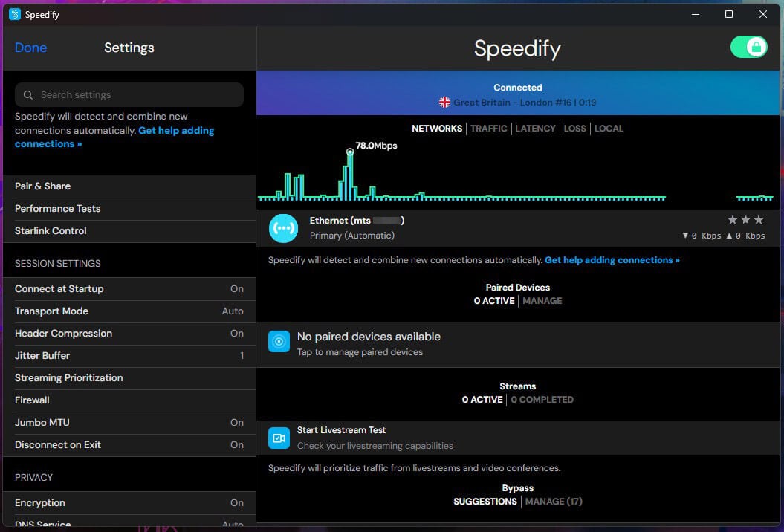Click the Ethernet (mts) connection row
This screenshot has height=532, width=784.
[x=517, y=229]
